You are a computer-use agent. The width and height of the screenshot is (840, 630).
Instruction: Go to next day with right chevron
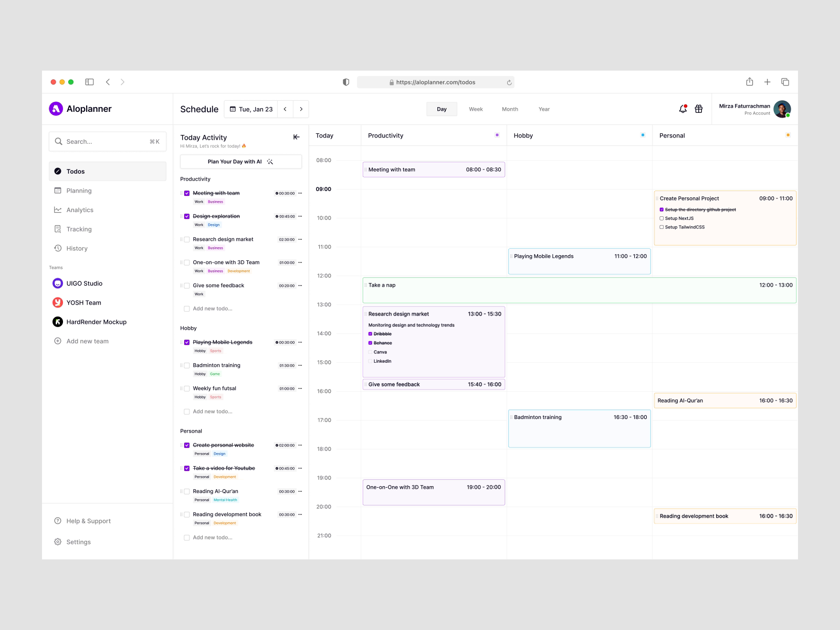[301, 109]
